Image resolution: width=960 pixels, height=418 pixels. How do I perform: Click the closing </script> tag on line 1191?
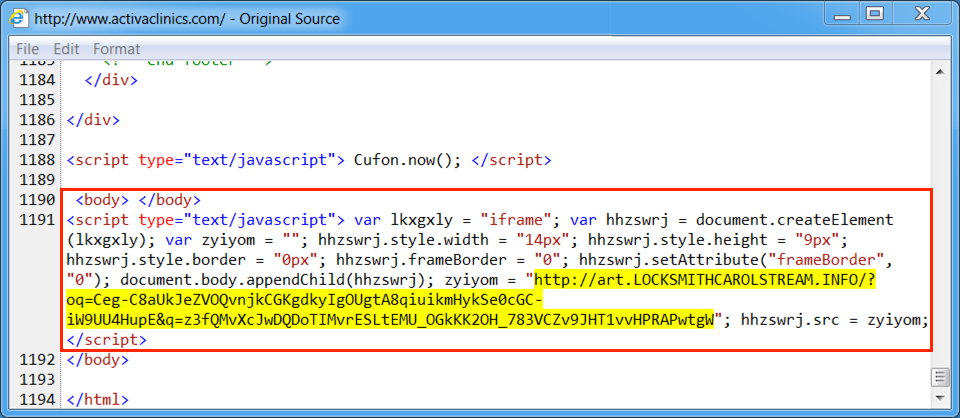point(107,340)
